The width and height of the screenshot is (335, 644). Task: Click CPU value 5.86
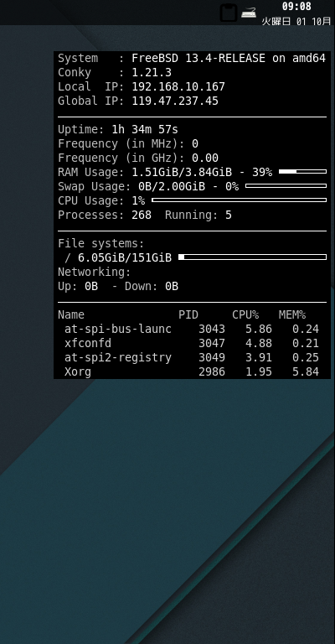(259, 329)
